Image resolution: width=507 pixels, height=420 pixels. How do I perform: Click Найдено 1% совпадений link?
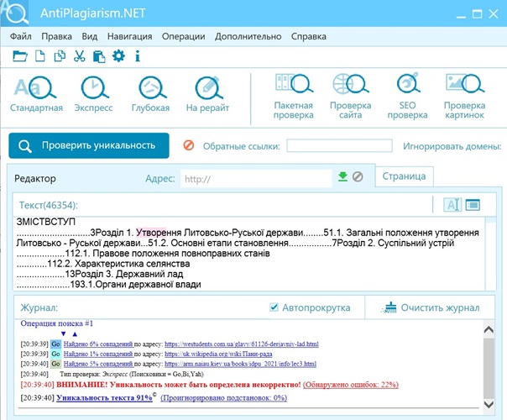98,354
